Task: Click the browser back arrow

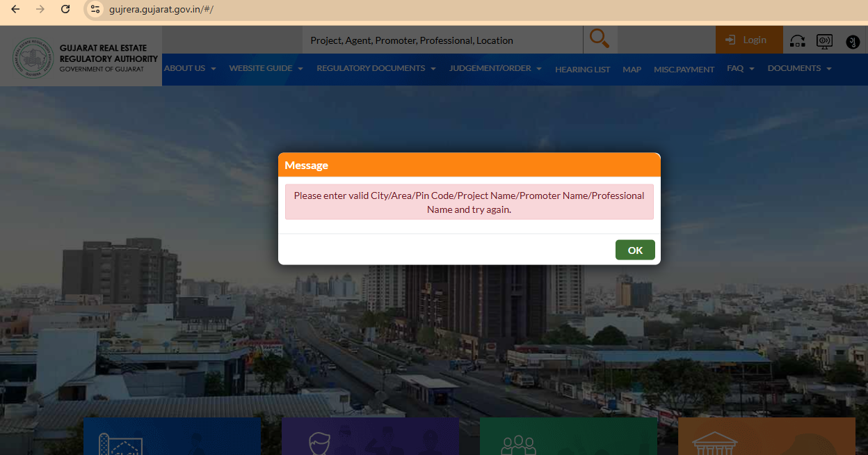Action: tap(15, 9)
